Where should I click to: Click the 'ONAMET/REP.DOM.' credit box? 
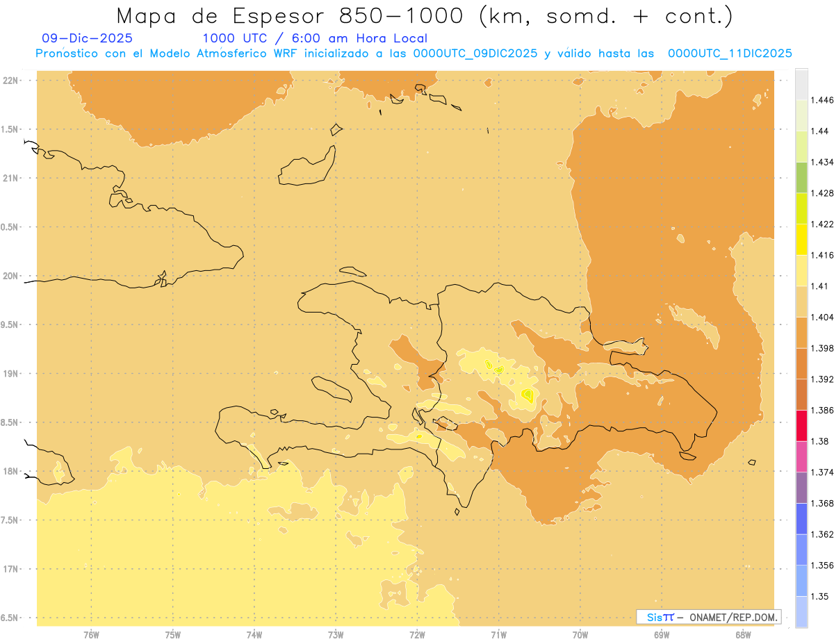point(708,617)
